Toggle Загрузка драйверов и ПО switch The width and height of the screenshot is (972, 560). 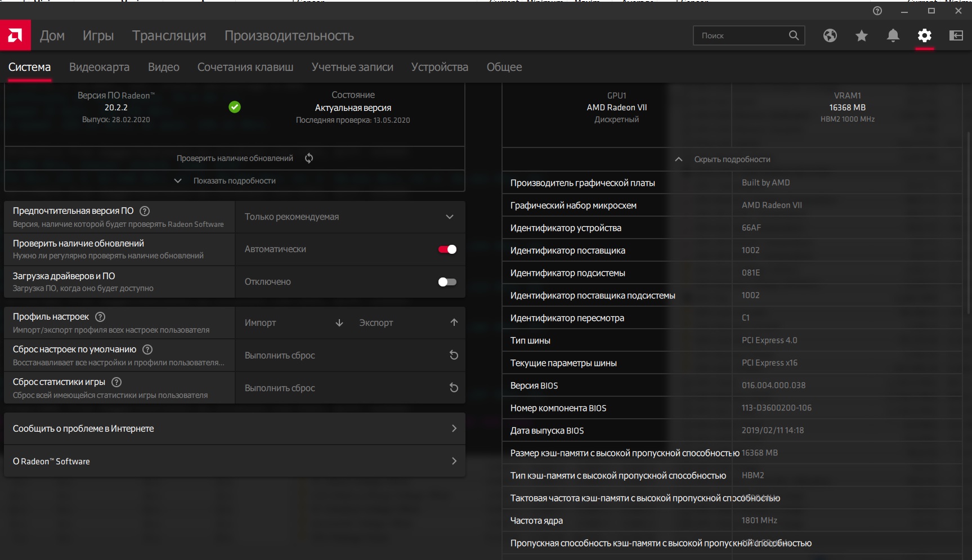click(447, 282)
